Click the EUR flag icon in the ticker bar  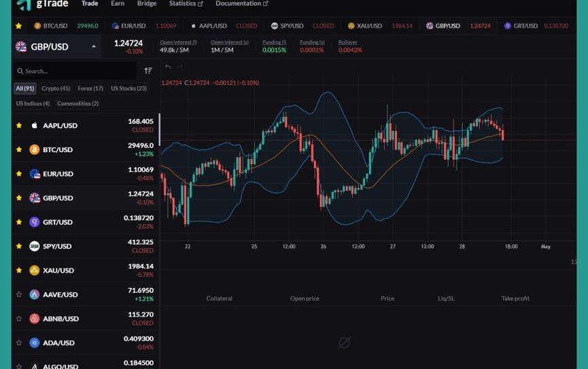(x=115, y=26)
